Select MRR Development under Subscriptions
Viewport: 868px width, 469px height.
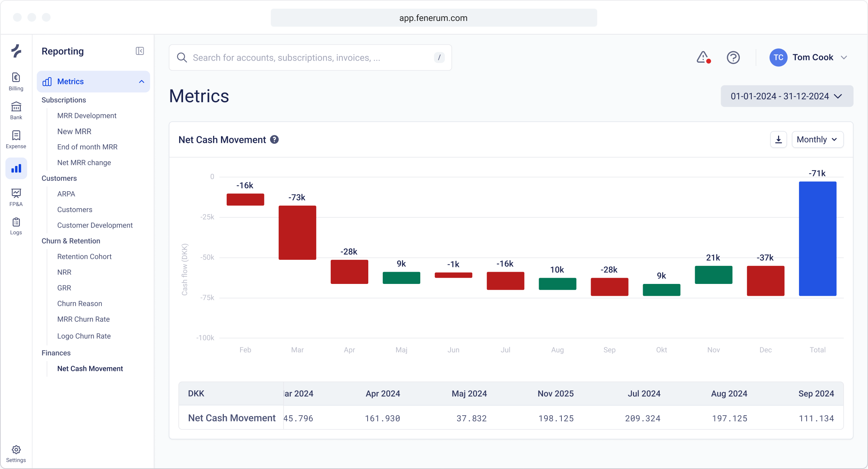[x=87, y=115]
